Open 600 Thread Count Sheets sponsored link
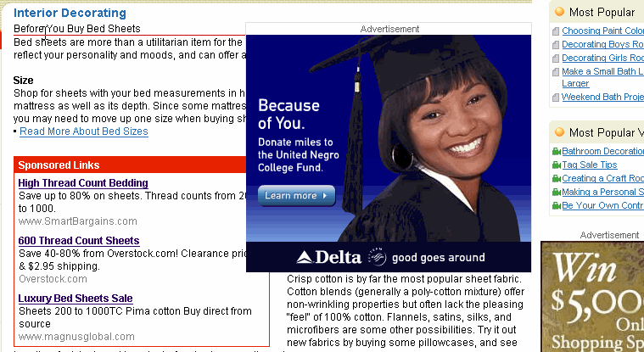 tap(79, 241)
